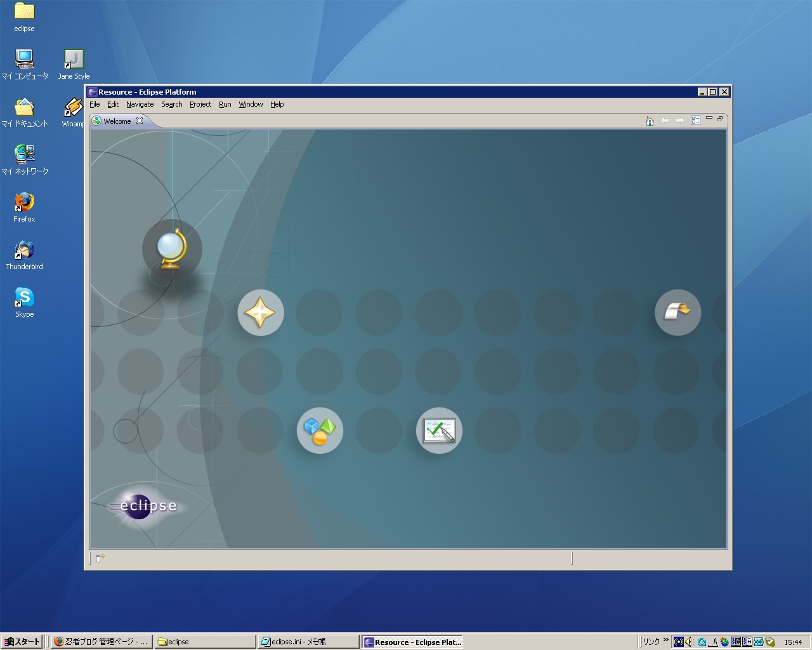Switch to the 忍者ブログ Firefox taskbar button
812x650 pixels.
(101, 642)
